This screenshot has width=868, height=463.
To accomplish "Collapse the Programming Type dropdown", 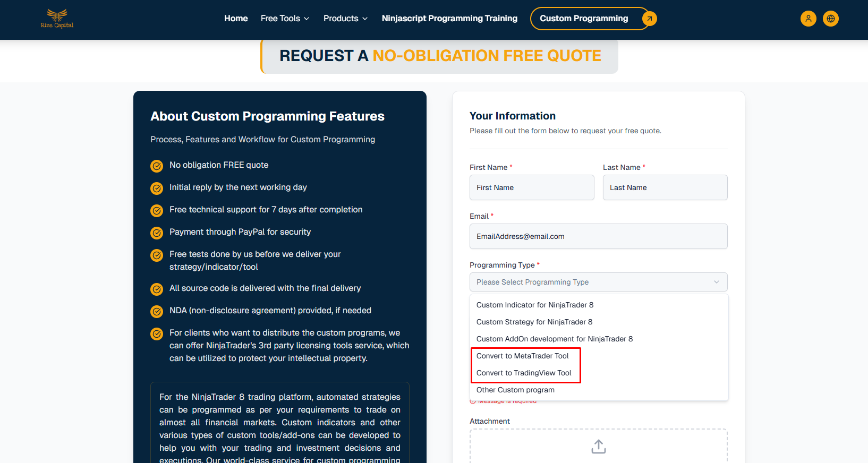I will click(599, 282).
